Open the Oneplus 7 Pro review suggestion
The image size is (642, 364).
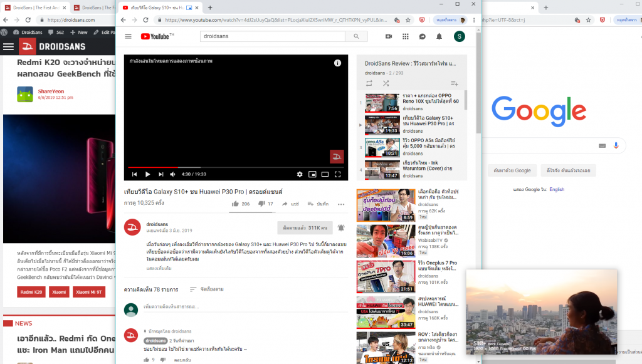[408, 277]
